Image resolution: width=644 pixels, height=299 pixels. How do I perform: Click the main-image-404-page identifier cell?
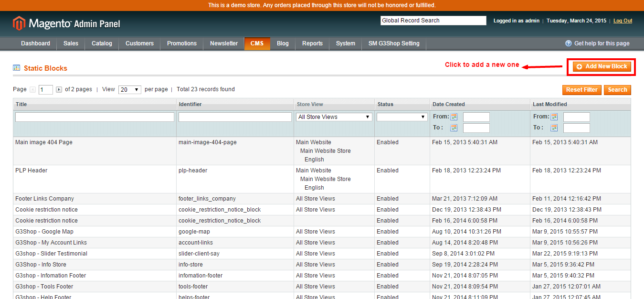point(235,151)
